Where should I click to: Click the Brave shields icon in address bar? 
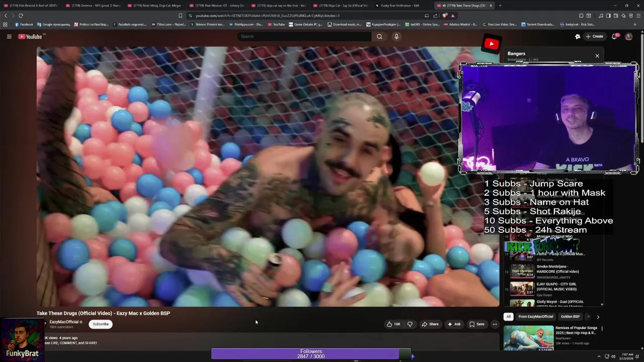point(445,16)
